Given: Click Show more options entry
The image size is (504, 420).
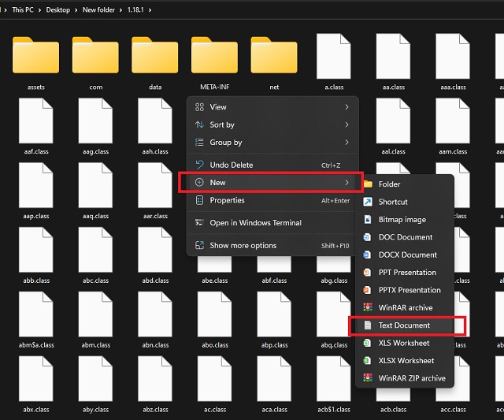Looking at the screenshot, I should point(243,245).
